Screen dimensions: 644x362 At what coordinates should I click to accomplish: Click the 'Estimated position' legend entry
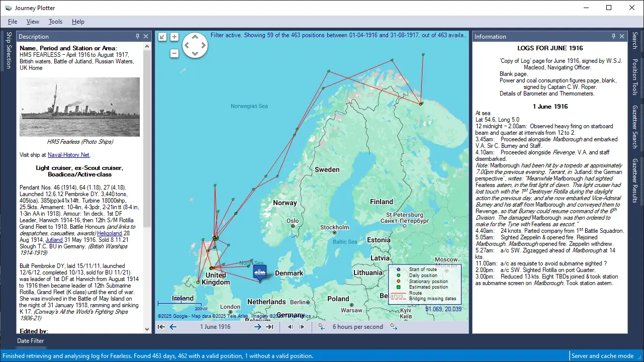pos(428,287)
